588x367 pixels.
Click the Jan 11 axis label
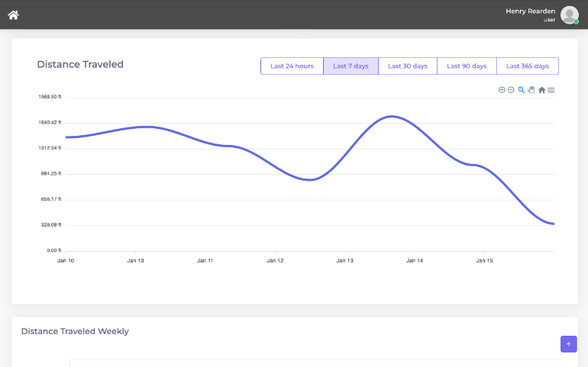205,260
